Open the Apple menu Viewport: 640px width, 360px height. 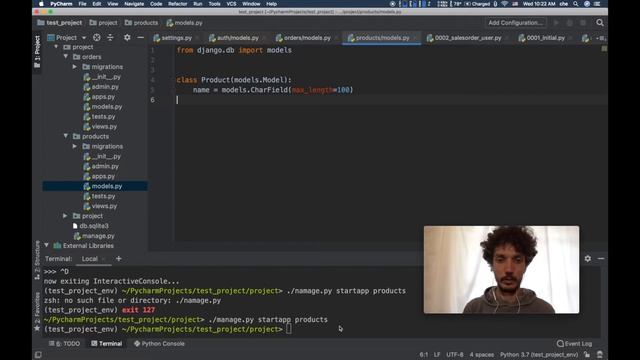[41, 4]
